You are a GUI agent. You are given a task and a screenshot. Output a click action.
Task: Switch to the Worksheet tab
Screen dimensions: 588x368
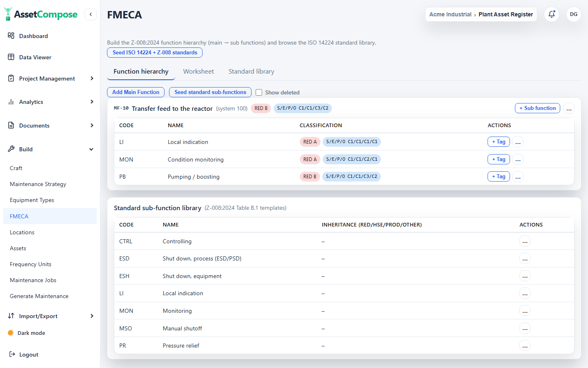tap(198, 72)
